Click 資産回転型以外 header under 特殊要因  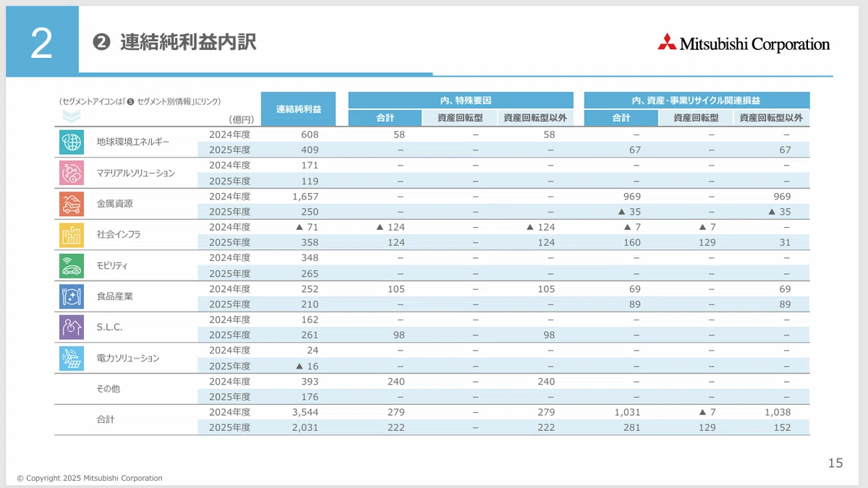pyautogui.click(x=535, y=118)
